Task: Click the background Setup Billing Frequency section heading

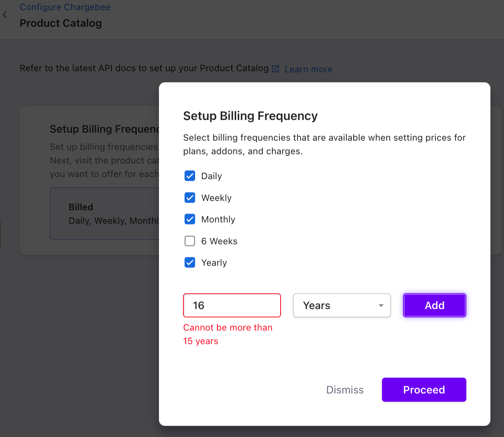Action: (105, 129)
